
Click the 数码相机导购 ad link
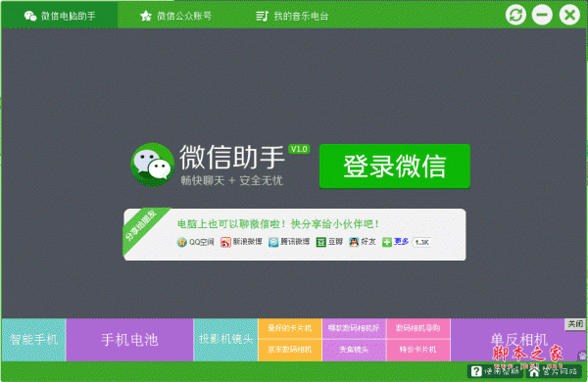418,328
